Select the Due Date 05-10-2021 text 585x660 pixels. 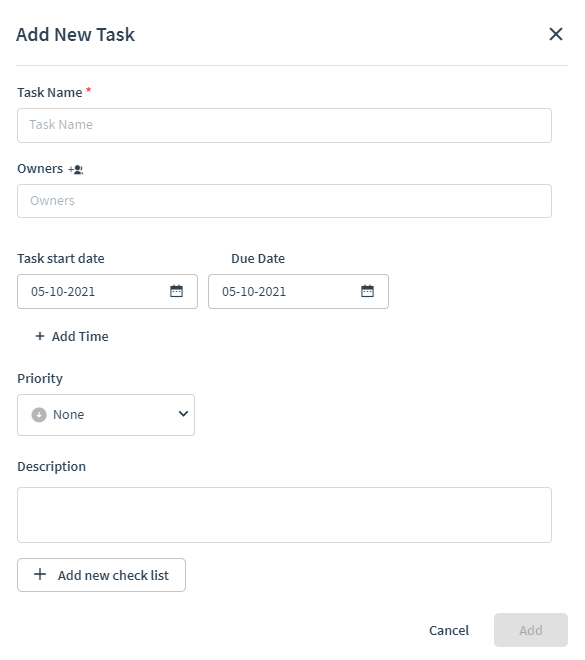(x=254, y=291)
